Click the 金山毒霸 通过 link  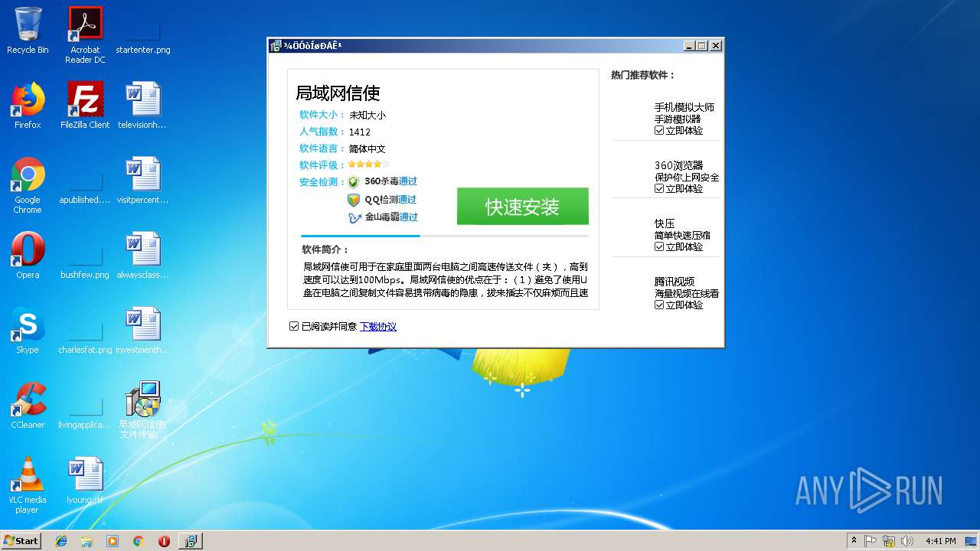click(x=410, y=217)
